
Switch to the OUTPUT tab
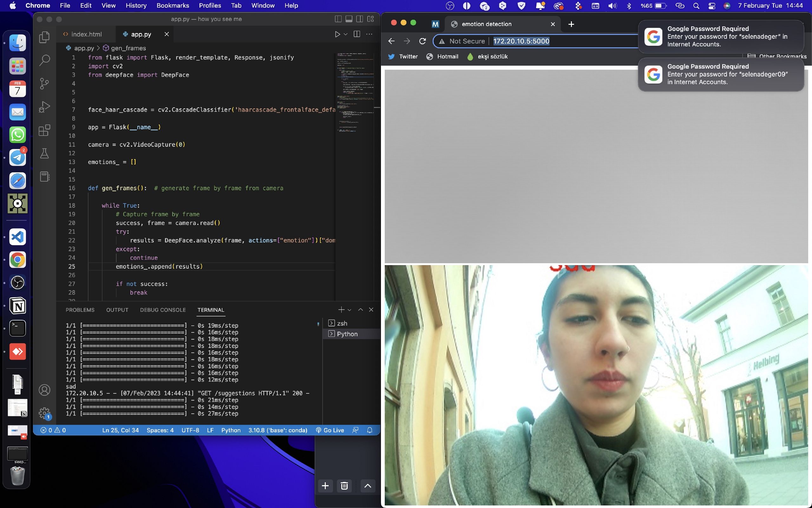(117, 310)
